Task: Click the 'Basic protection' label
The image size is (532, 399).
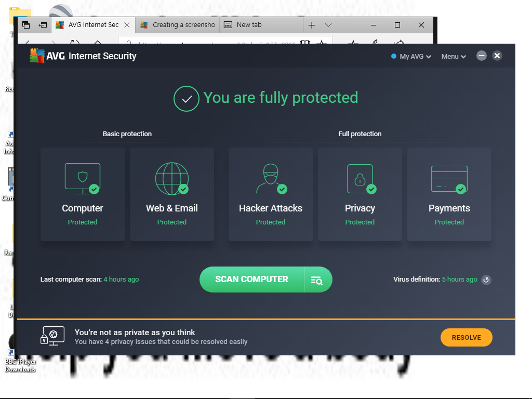Action: tap(127, 134)
